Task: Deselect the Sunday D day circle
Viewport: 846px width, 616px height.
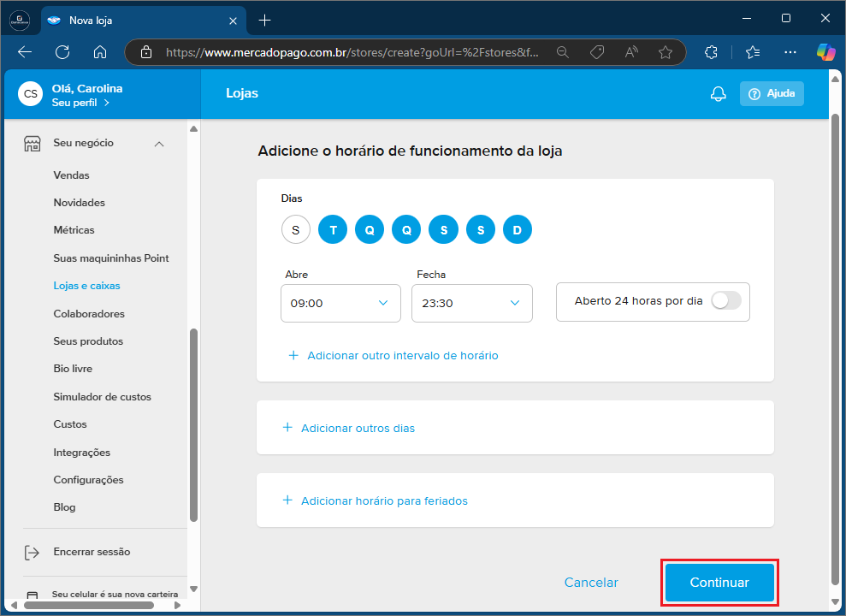Action: (518, 229)
